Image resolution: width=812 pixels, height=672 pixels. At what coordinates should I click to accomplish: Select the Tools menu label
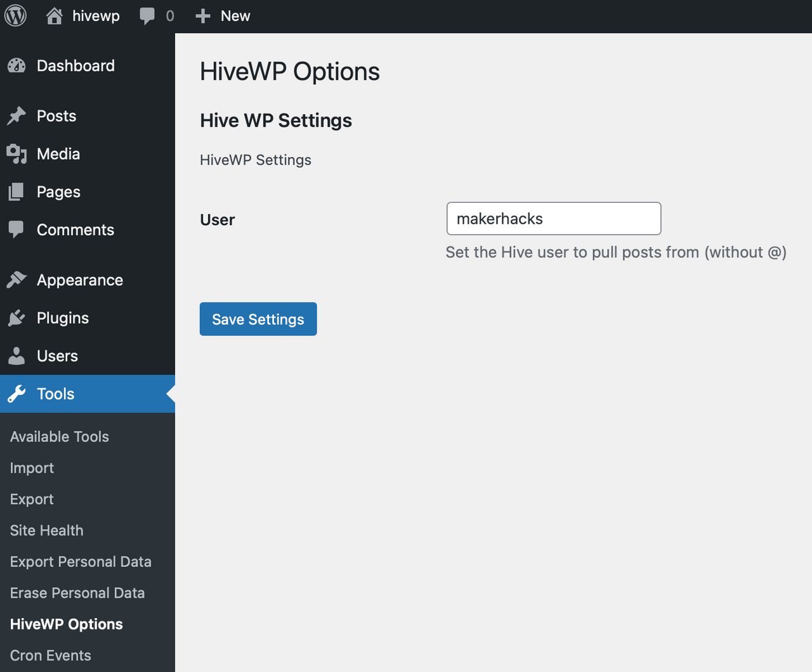pos(55,394)
